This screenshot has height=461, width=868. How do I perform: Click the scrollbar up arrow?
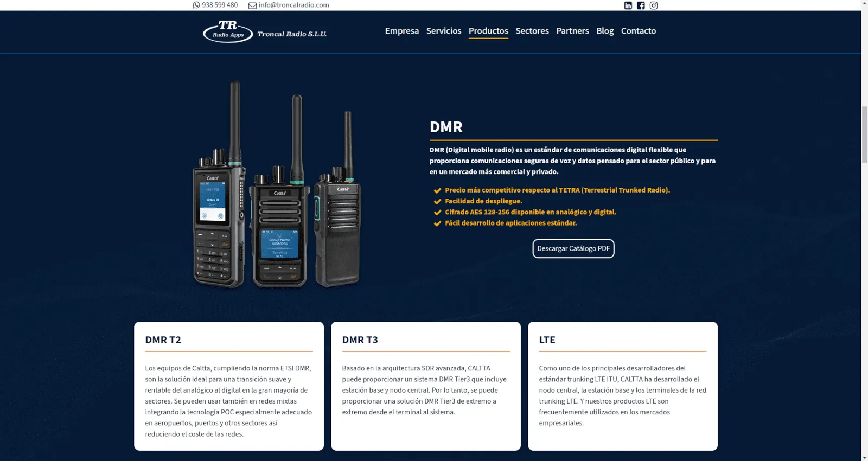pos(864,3)
